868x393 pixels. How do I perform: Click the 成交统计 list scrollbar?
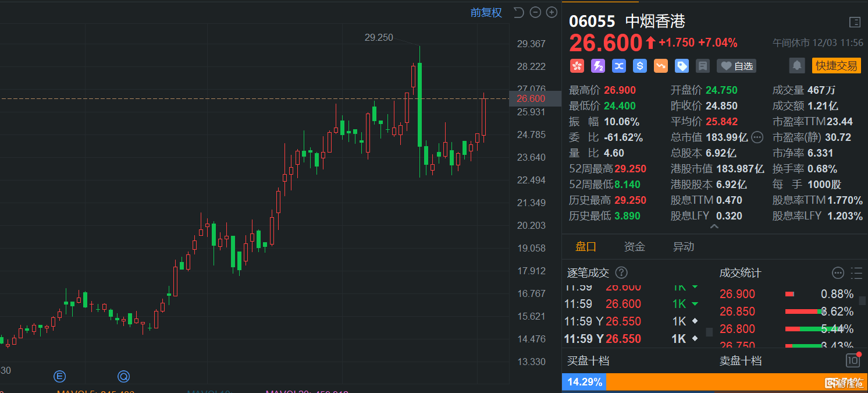[862, 300]
